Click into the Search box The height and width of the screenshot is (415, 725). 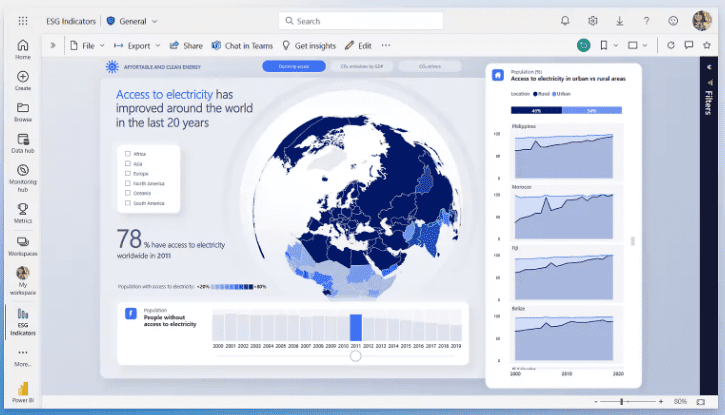point(361,21)
